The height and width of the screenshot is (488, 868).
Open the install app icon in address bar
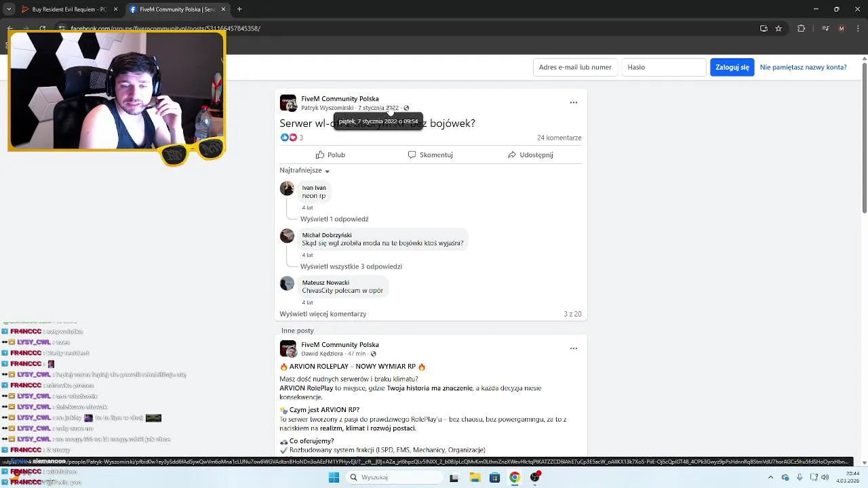764,28
